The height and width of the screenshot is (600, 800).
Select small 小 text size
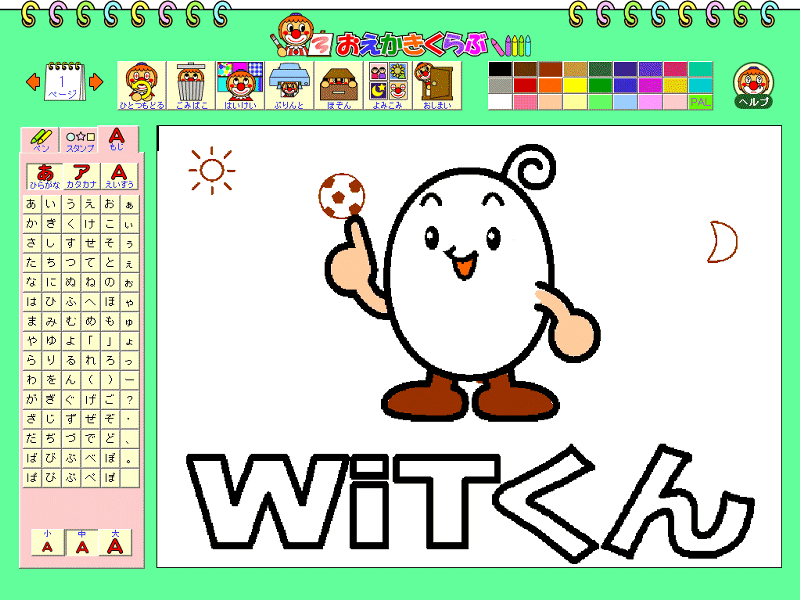(x=47, y=542)
